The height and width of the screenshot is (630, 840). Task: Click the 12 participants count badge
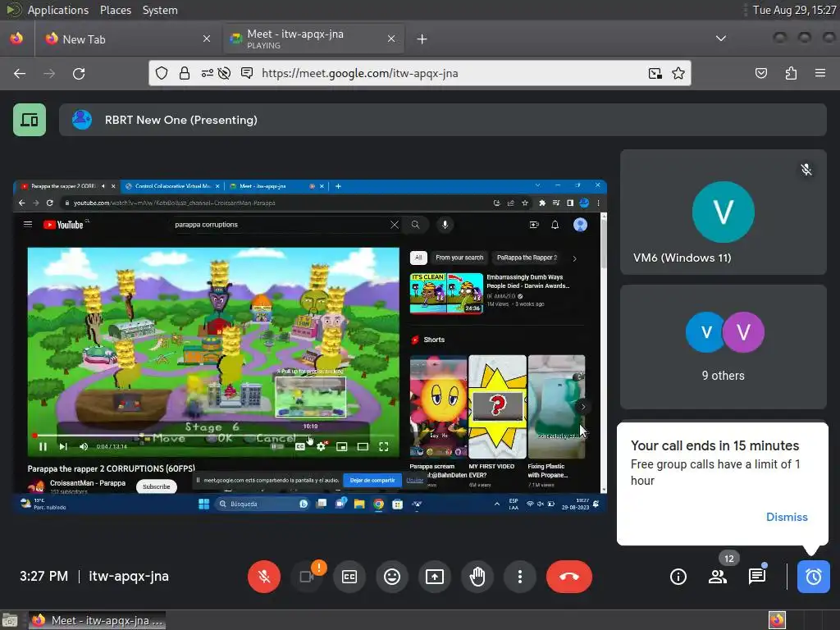(x=729, y=558)
